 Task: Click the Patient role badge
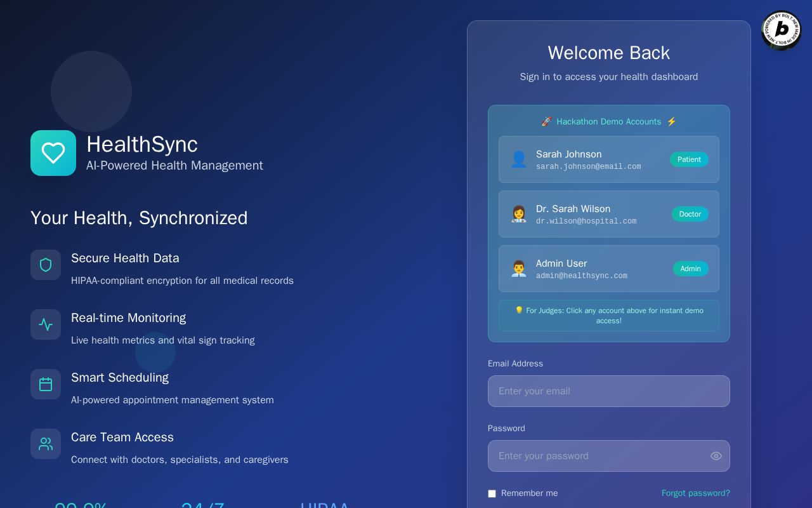689,159
